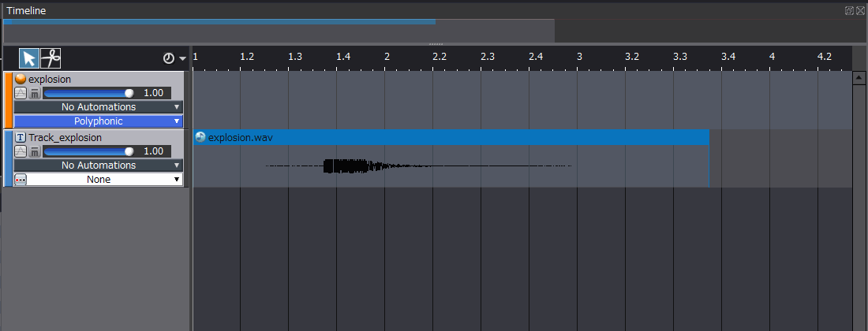Click the red-dots icon beside None
The height and width of the screenshot is (331, 868).
[x=21, y=180]
